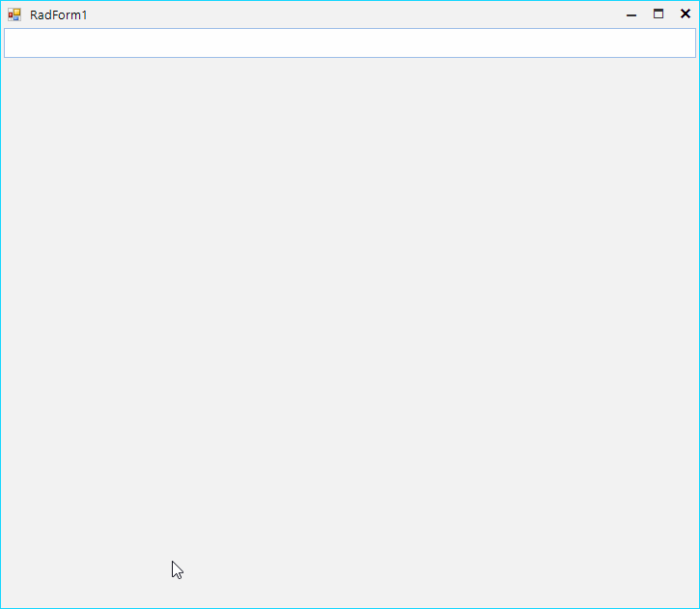Minimize the RadForm1 window
This screenshot has width=700, height=609.
[x=631, y=14]
